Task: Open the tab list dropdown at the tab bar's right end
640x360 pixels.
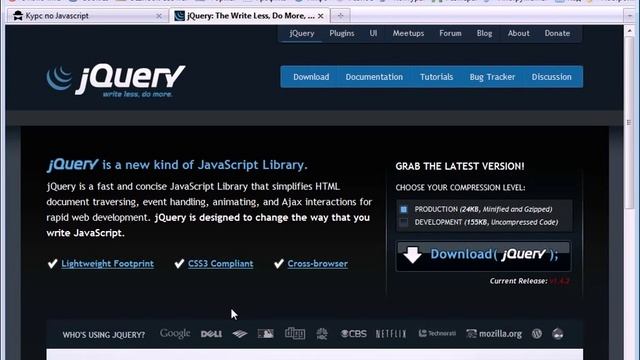Action: (x=629, y=16)
